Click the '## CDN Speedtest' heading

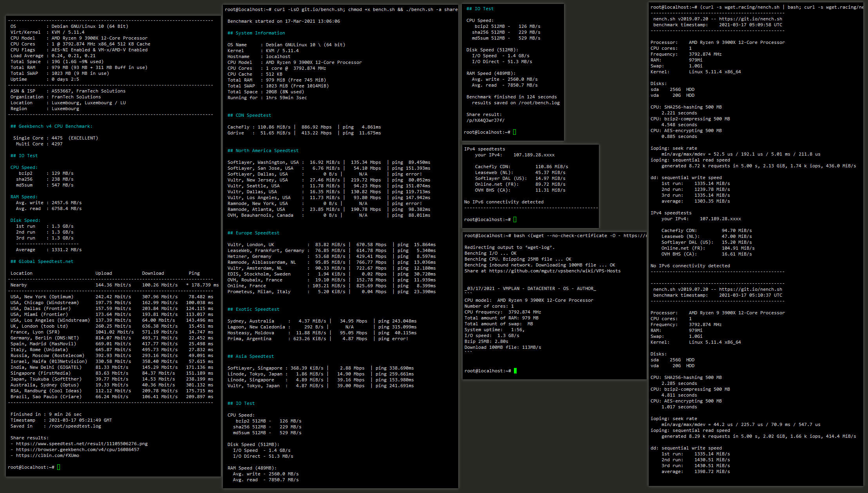tap(249, 115)
